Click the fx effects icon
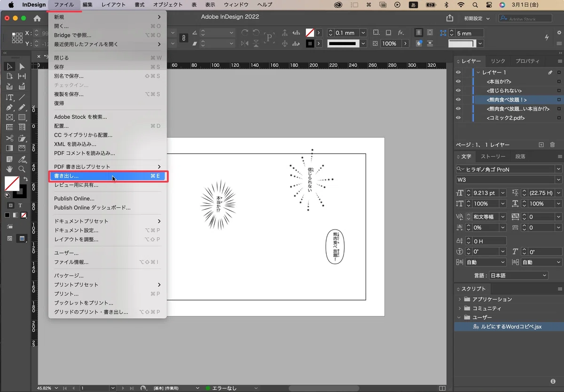 click(401, 33)
